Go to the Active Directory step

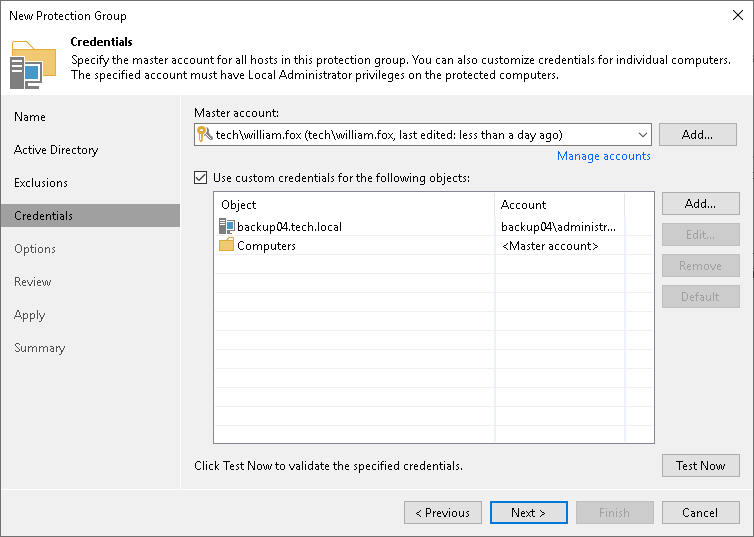(56, 150)
